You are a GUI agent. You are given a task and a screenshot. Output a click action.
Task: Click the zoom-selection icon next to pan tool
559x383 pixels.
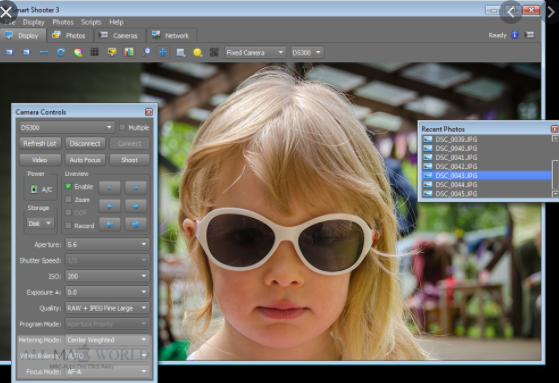tap(181, 53)
